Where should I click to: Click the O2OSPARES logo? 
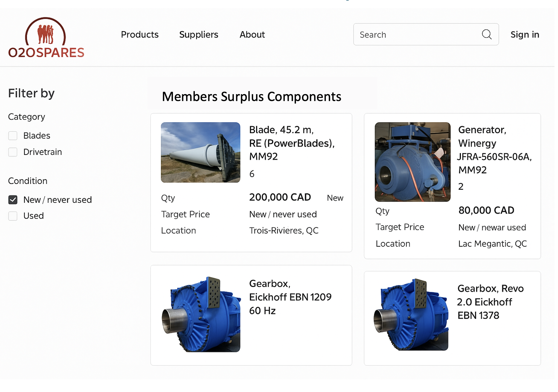(46, 38)
